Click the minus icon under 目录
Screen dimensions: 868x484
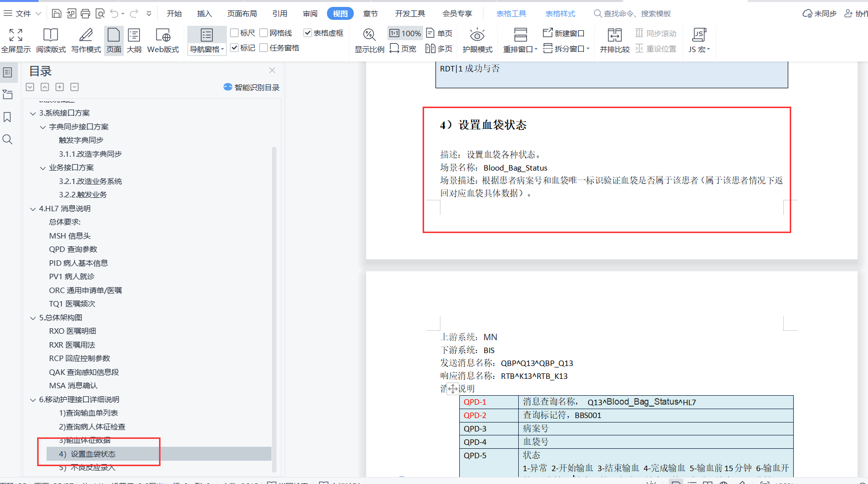point(74,87)
